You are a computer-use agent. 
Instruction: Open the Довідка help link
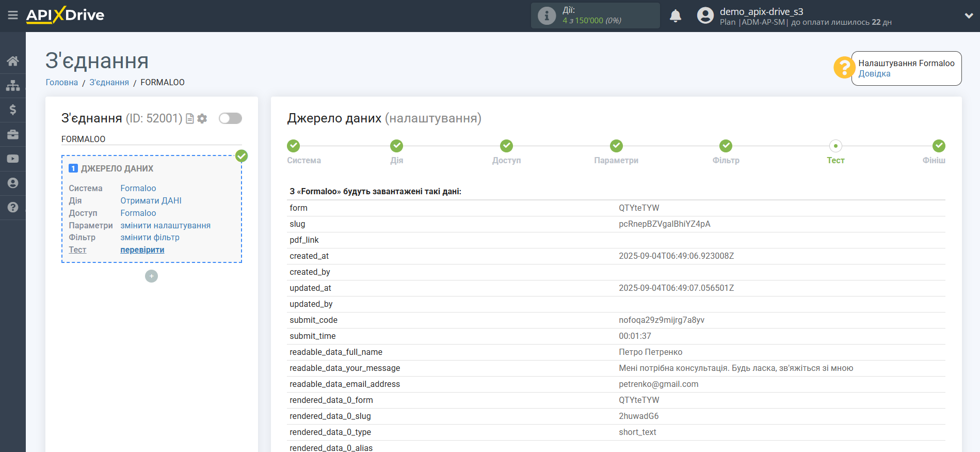coord(874,73)
